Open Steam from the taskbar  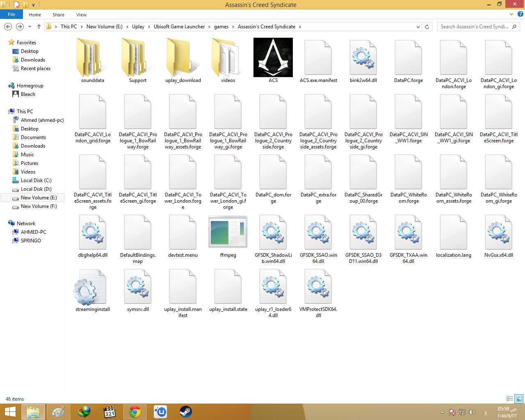click(185, 412)
